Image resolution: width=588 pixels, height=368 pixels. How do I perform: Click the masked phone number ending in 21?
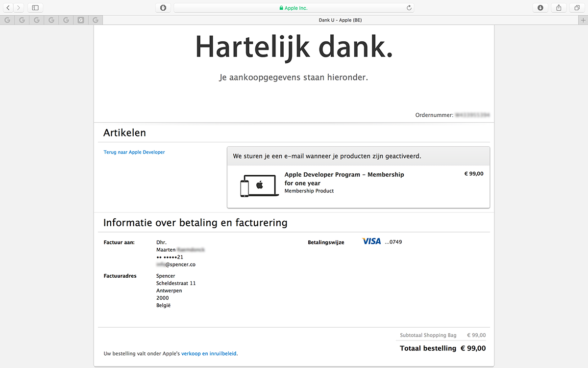coord(170,257)
